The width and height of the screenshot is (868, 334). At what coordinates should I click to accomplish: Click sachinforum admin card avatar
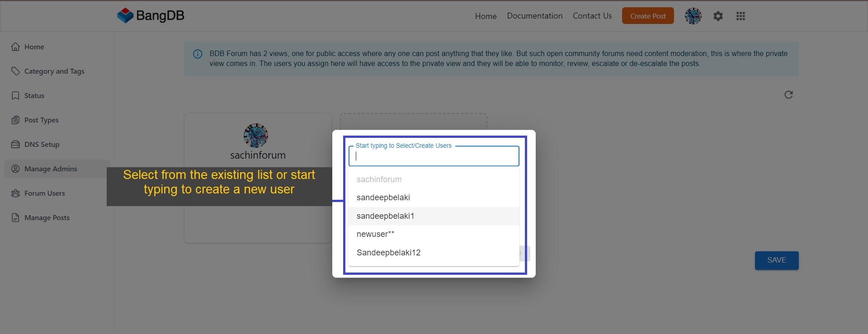click(x=256, y=135)
